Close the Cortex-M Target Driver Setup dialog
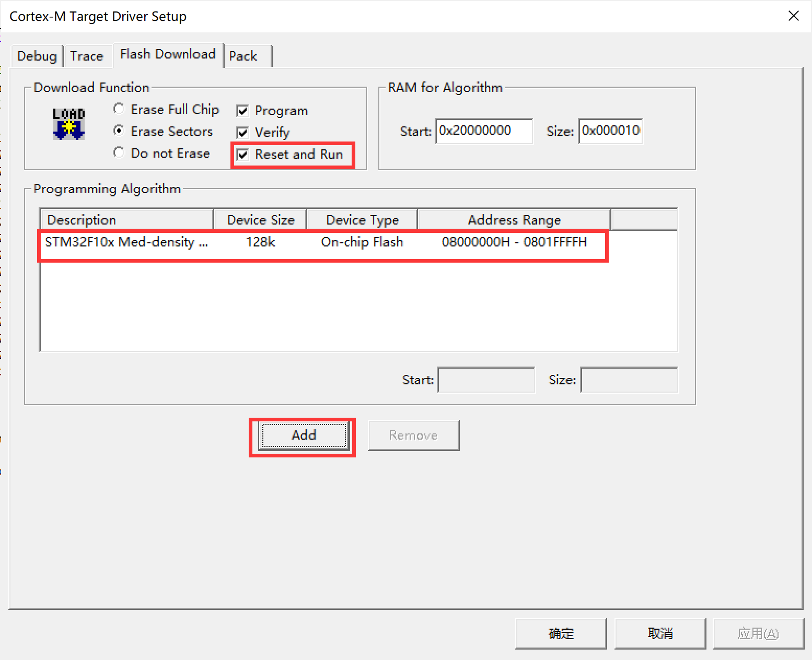Screen dimensions: 812x660 click(x=793, y=16)
